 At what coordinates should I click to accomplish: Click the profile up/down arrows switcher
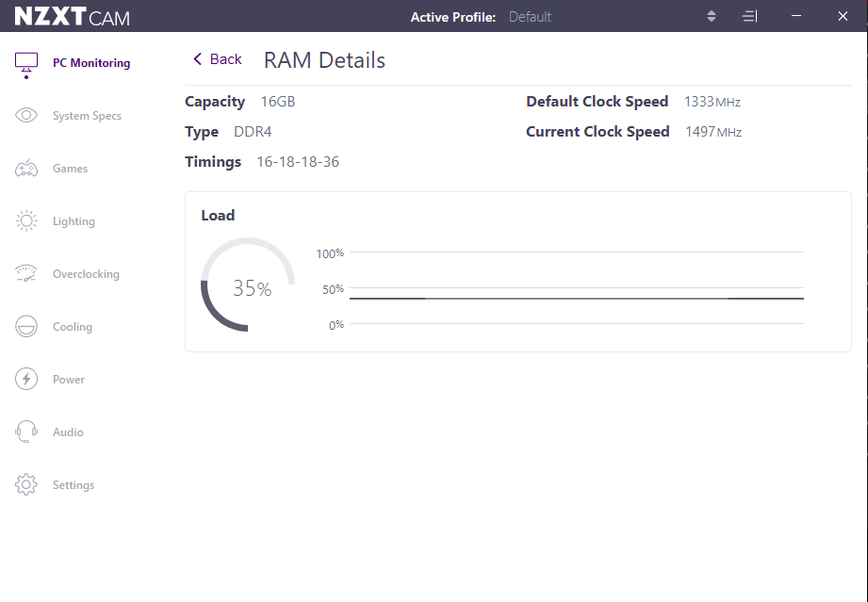[712, 17]
